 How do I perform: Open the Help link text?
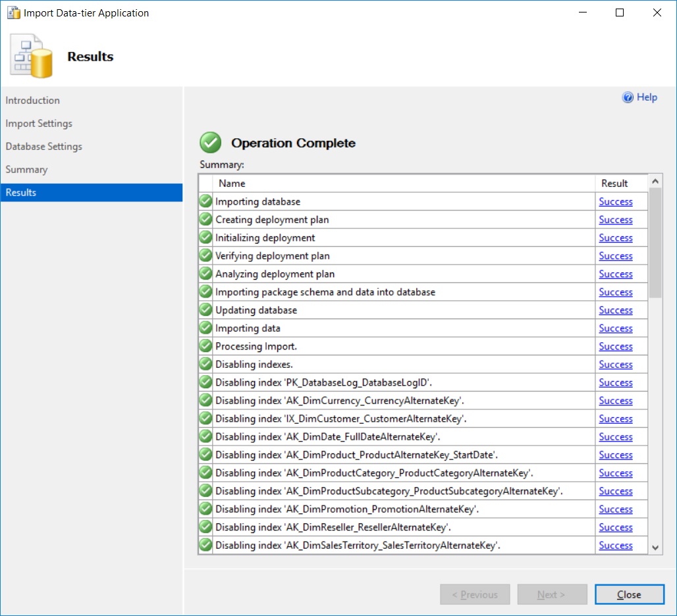(x=647, y=97)
